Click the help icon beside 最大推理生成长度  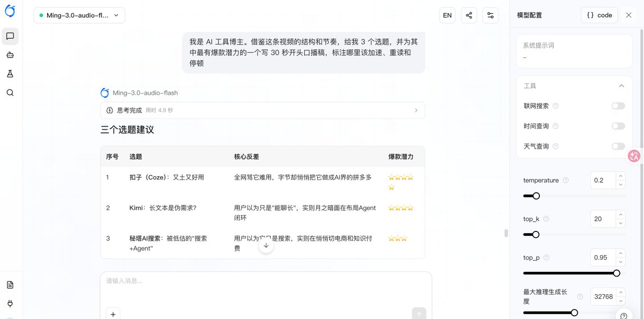pyautogui.click(x=580, y=296)
